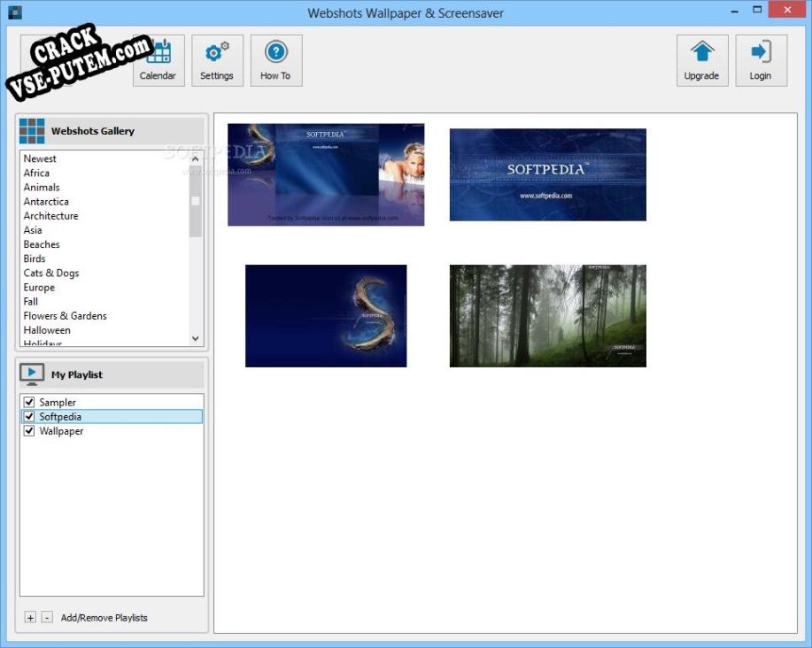
Task: Select Europe category
Action: click(39, 287)
